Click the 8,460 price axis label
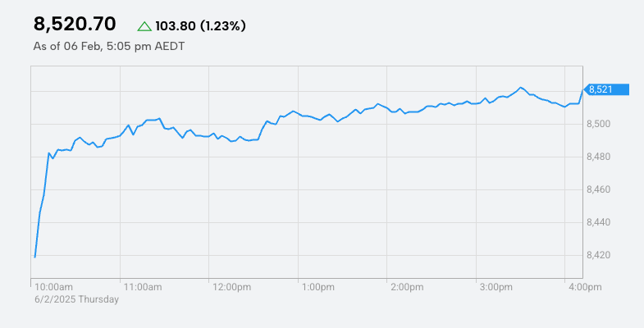The image size is (644, 328). [x=598, y=189]
